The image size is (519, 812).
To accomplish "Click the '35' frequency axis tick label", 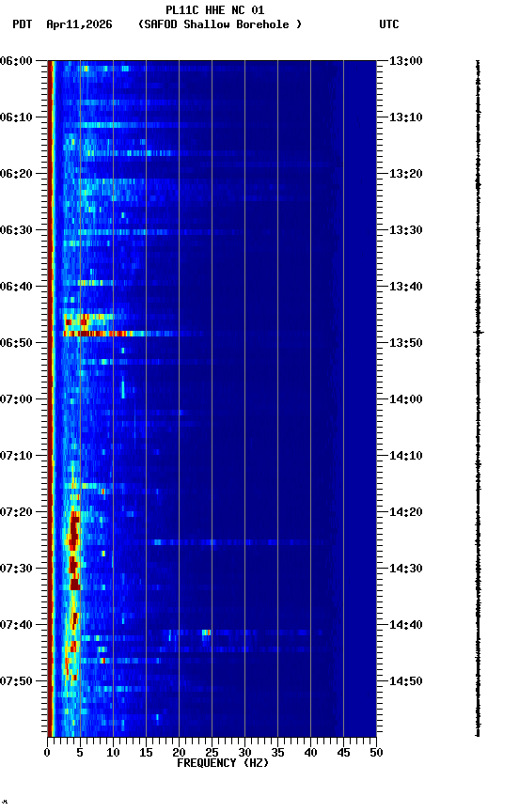I will click(x=277, y=753).
